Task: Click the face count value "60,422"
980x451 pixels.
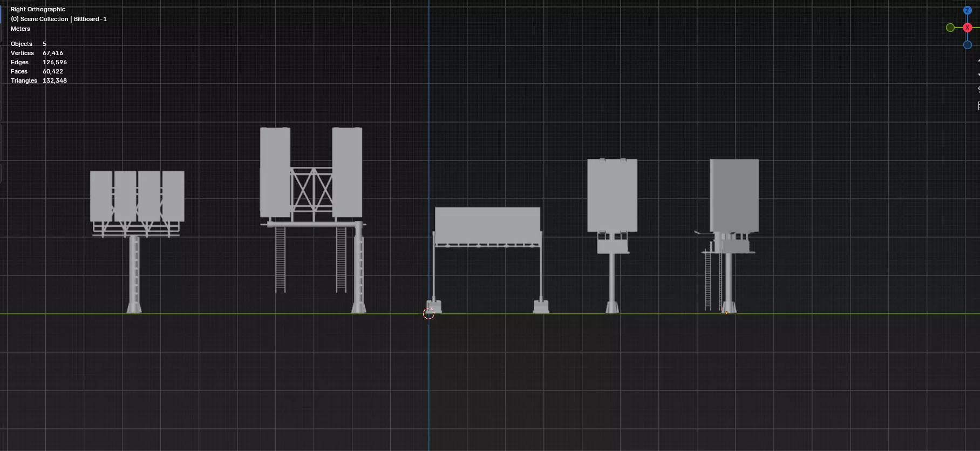Action: click(53, 71)
